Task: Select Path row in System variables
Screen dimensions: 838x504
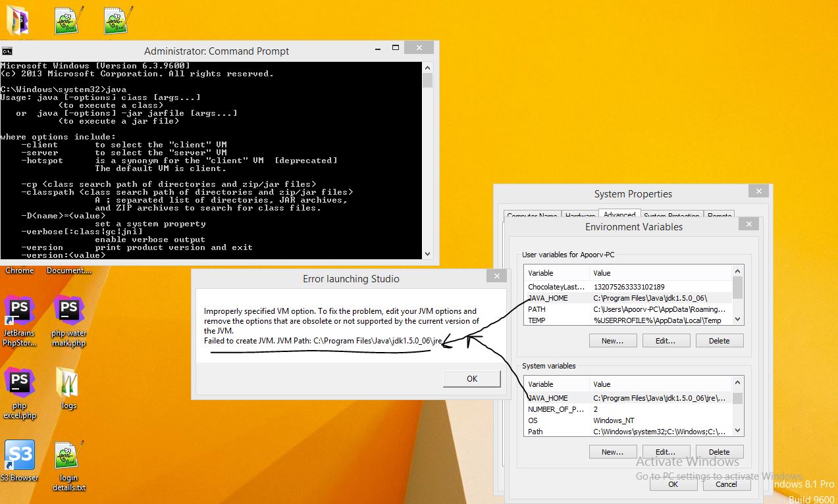Action: 629,432
